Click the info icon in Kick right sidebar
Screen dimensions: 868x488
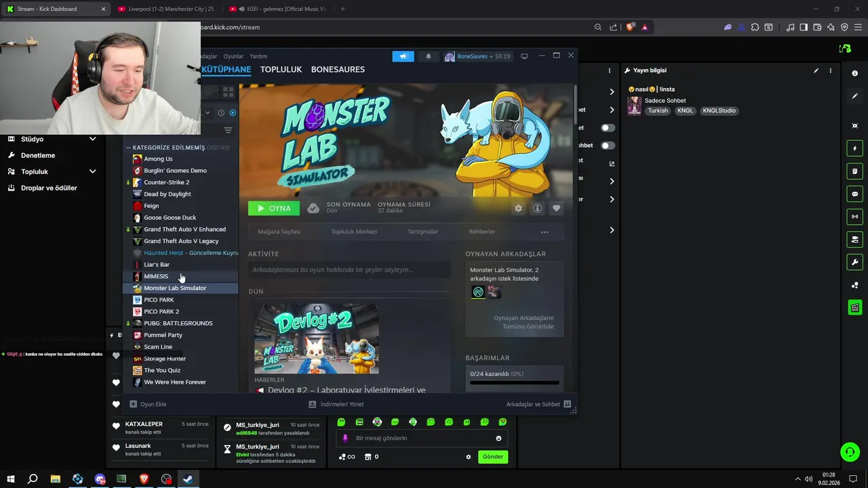pos(854,73)
